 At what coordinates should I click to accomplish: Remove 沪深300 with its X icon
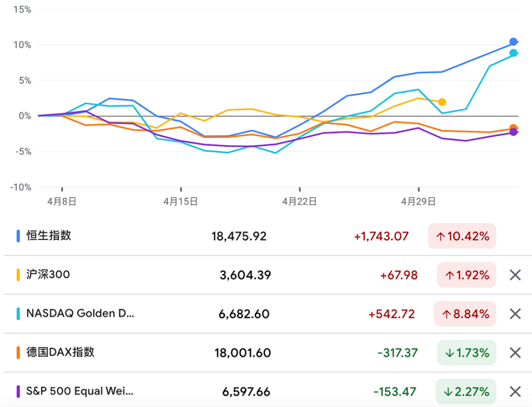click(515, 275)
